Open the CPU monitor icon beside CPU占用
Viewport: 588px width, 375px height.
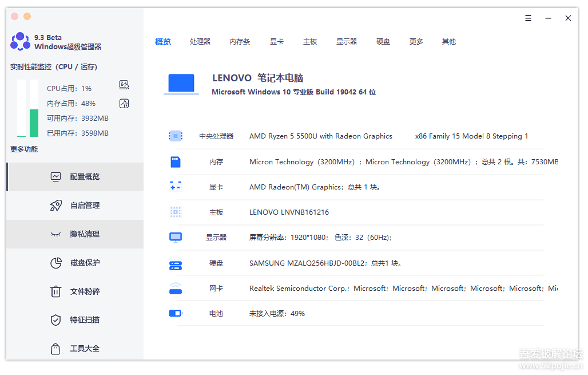[124, 85]
